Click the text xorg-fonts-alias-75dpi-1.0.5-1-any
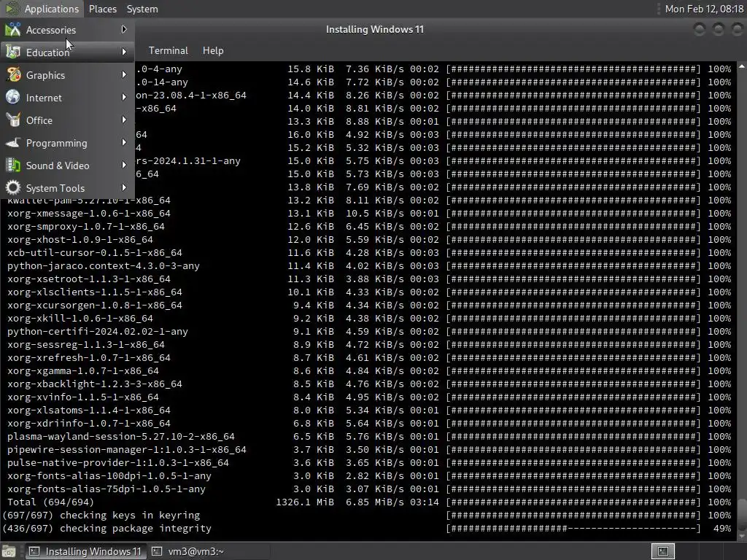The width and height of the screenshot is (747, 560). click(x=107, y=489)
